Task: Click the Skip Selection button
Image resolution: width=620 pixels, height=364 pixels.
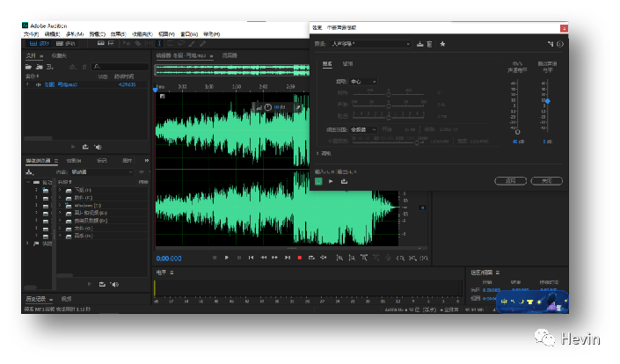Action: click(324, 258)
